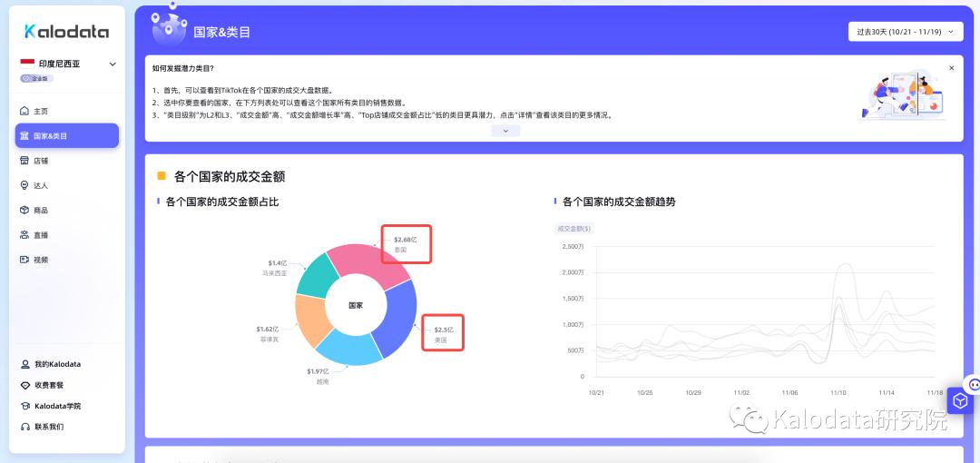This screenshot has width=980, height=463.
Task: Click the $2.5亿 美国 label
Action: 444,334
